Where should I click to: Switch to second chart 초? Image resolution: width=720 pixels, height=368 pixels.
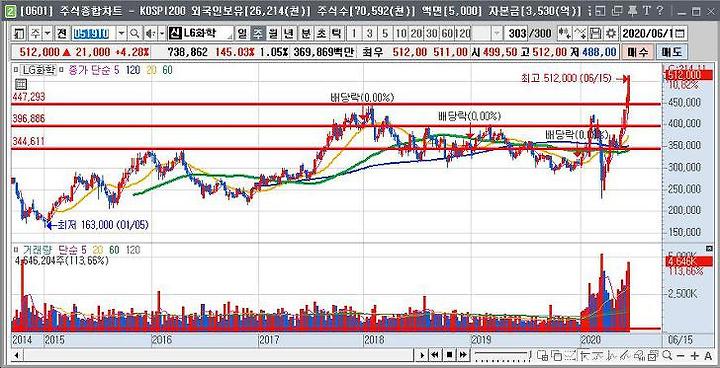point(321,34)
